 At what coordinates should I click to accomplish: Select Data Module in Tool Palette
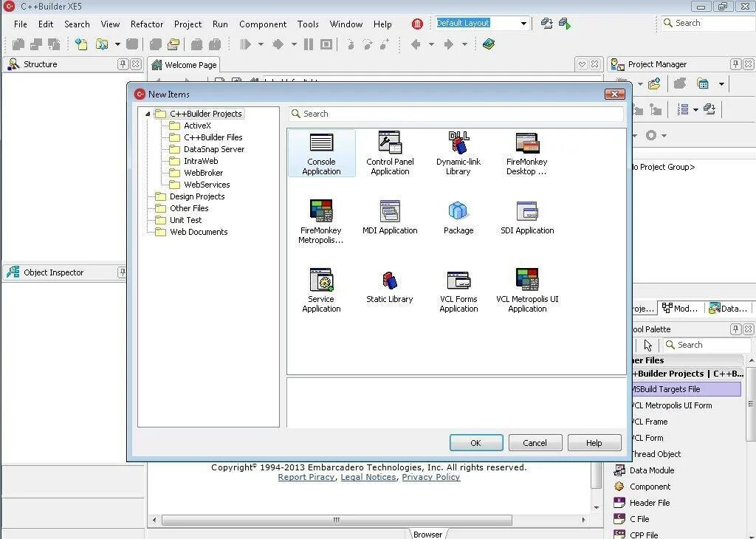651,470
